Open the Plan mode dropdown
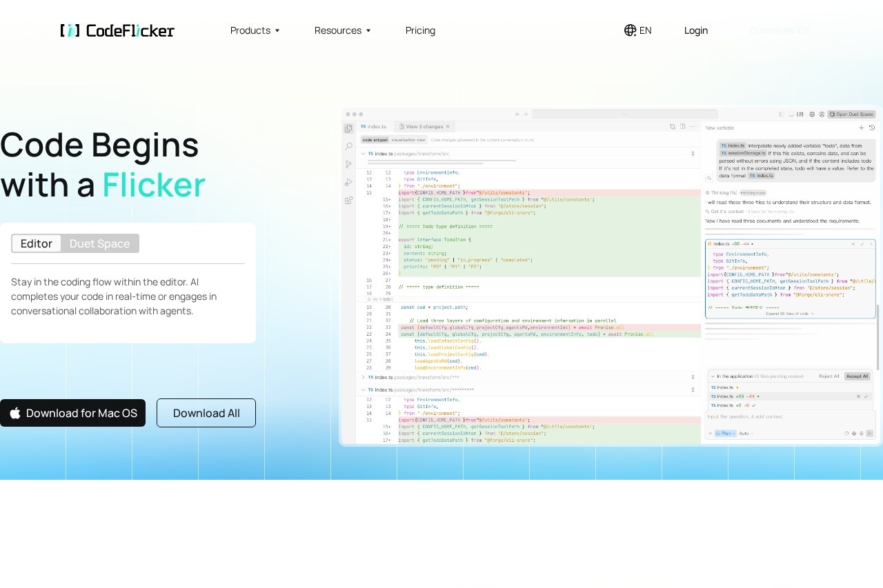 [x=725, y=434]
